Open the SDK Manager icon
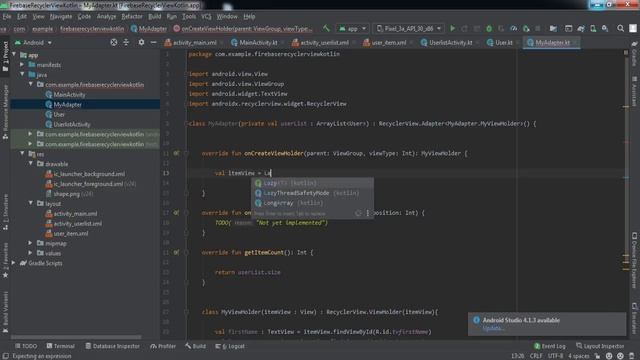640x360 pixels. click(x=605, y=28)
